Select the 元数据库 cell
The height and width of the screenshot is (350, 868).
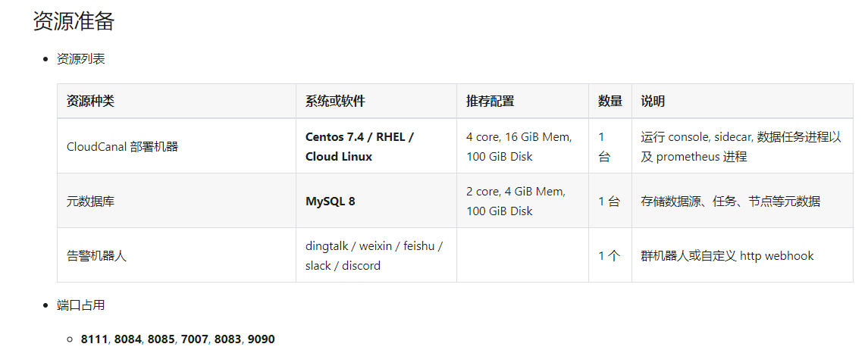coord(91,202)
